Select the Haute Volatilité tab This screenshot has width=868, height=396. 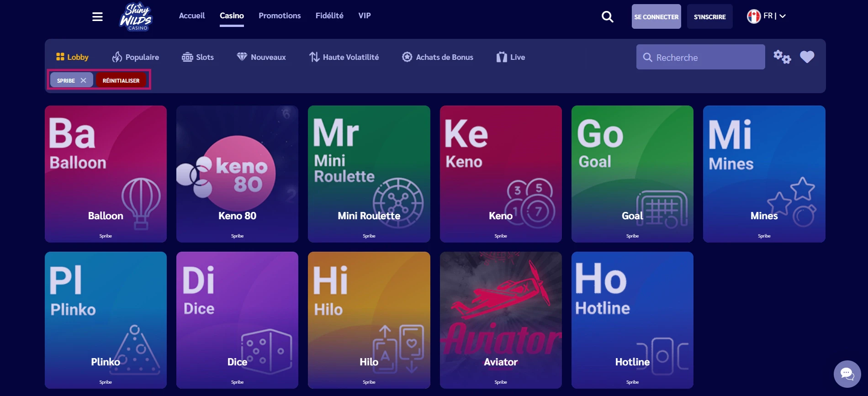(344, 57)
